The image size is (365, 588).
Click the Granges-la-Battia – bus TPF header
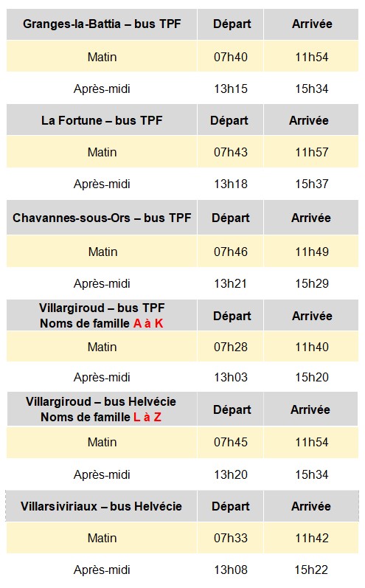pos(102,24)
